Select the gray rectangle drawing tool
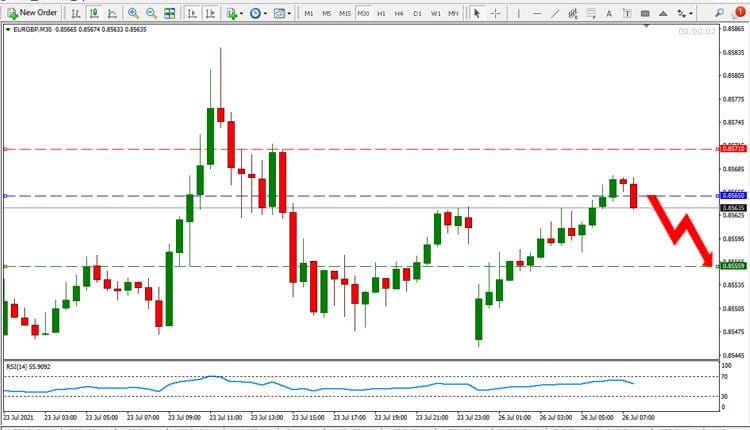Viewport: 750px width, 430px height. (x=645, y=13)
